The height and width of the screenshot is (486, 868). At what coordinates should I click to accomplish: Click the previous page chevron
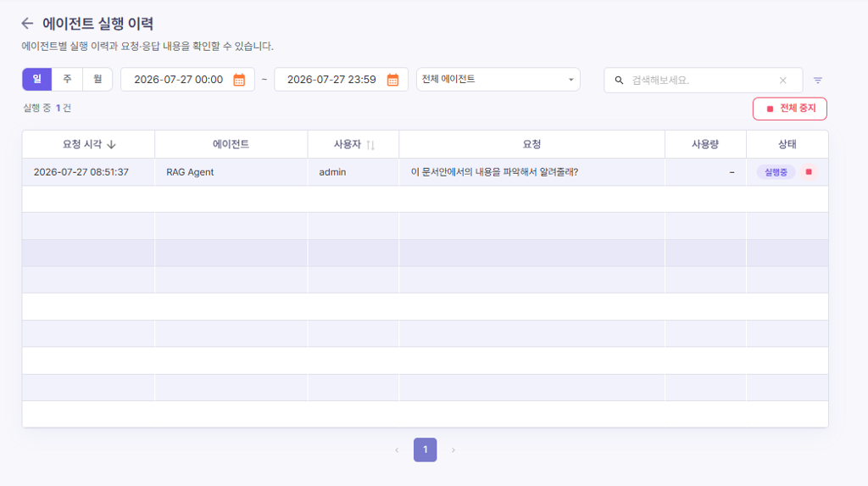tap(397, 450)
